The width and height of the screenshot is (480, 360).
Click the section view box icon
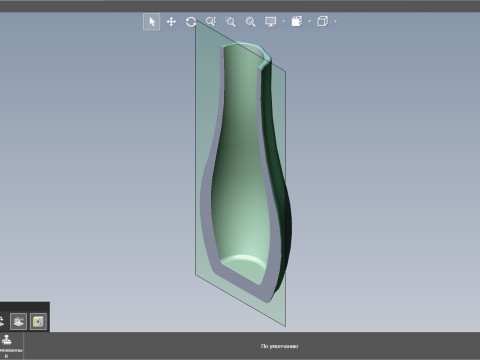(x=296, y=22)
